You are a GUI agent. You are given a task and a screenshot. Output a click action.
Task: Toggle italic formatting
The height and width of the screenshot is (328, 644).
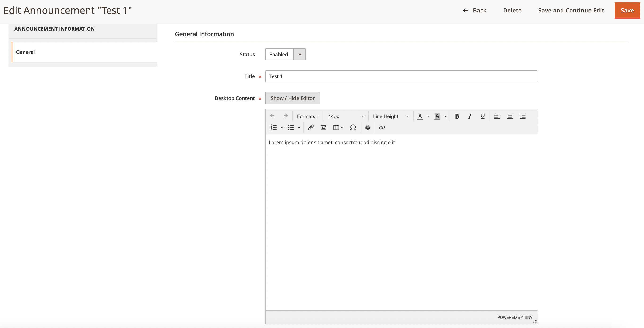(x=469, y=116)
